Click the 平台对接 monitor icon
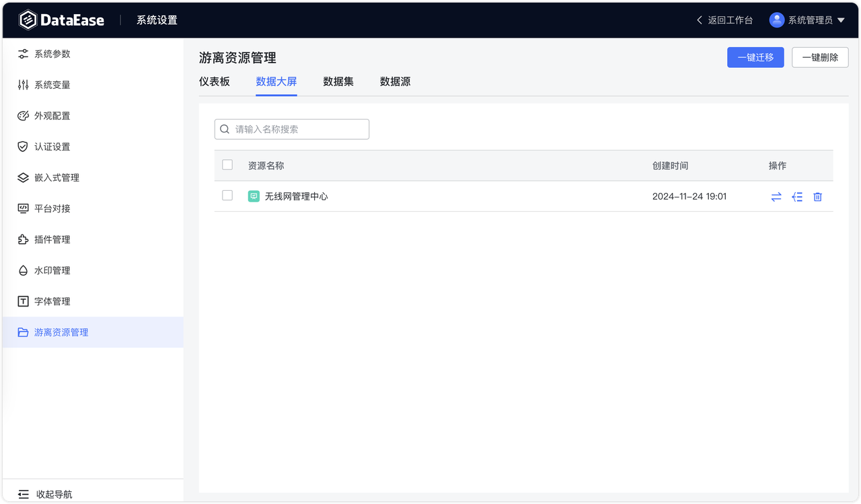Screen dimensions: 861x504 (x=23, y=208)
